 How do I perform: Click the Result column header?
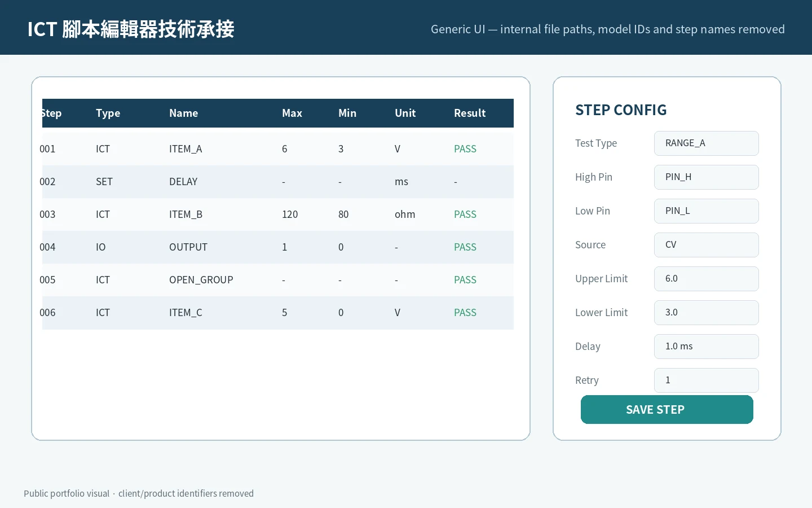(x=470, y=113)
